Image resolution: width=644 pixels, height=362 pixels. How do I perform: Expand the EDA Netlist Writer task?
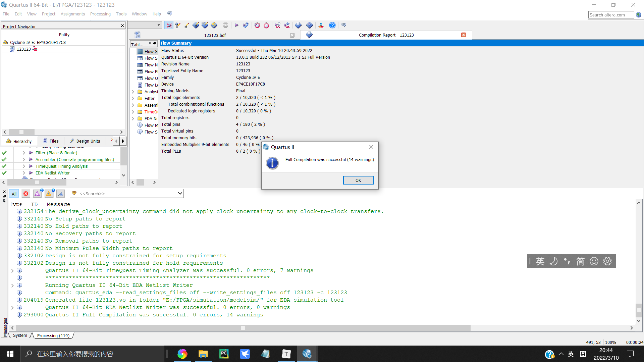tap(24, 173)
